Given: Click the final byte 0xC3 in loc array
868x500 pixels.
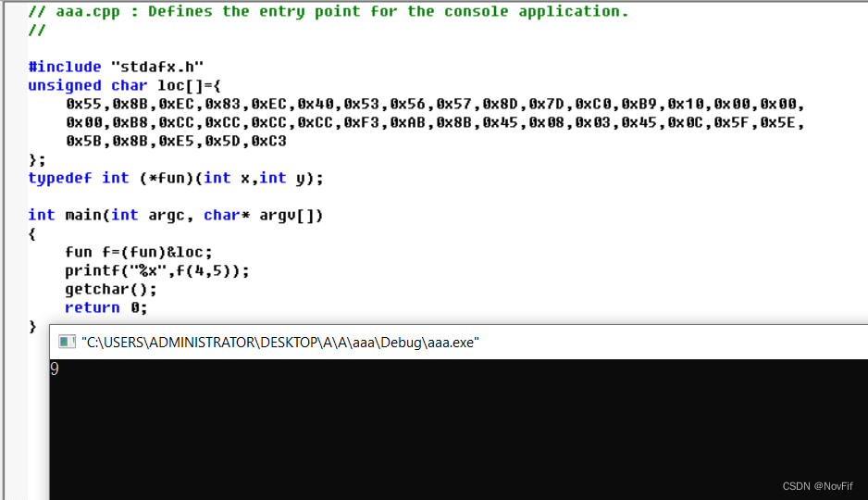Looking at the screenshot, I should coord(269,141).
